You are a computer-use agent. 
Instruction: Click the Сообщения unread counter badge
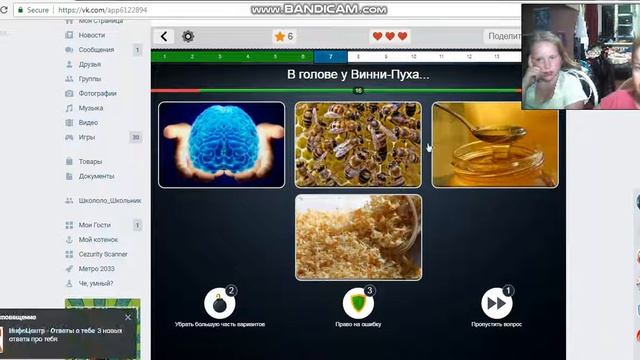(x=137, y=50)
